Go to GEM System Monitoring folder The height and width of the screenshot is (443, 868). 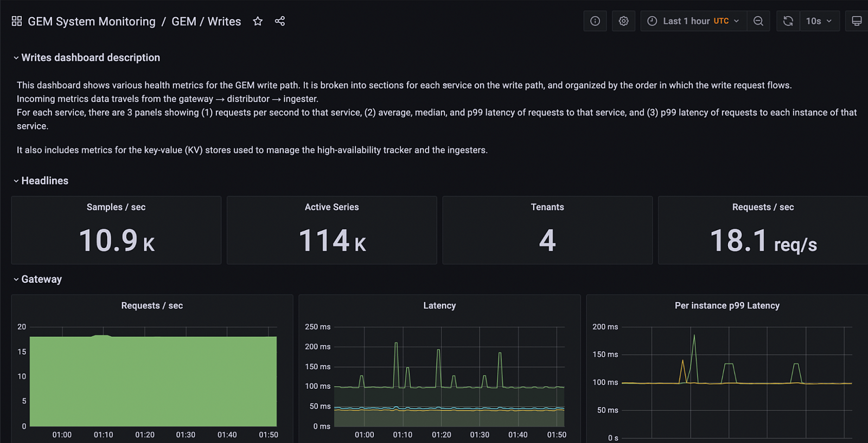(92, 22)
